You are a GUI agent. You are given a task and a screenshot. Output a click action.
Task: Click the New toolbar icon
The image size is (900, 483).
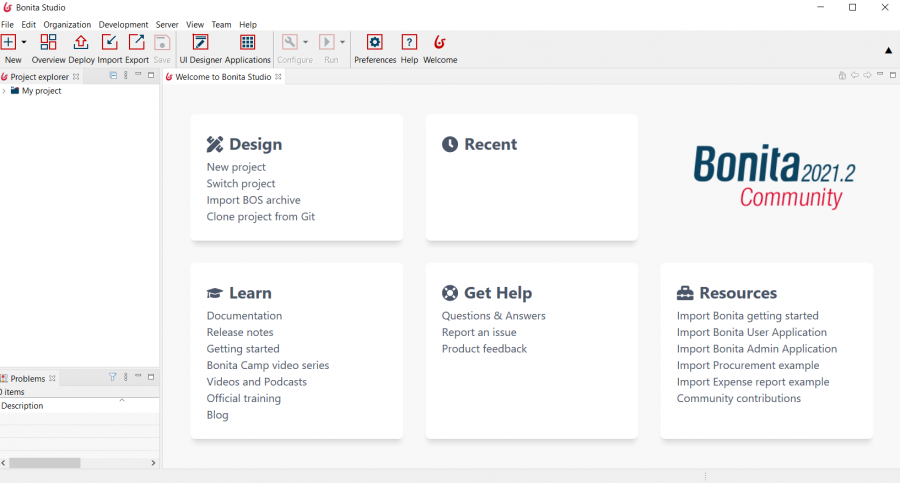pyautogui.click(x=9, y=42)
